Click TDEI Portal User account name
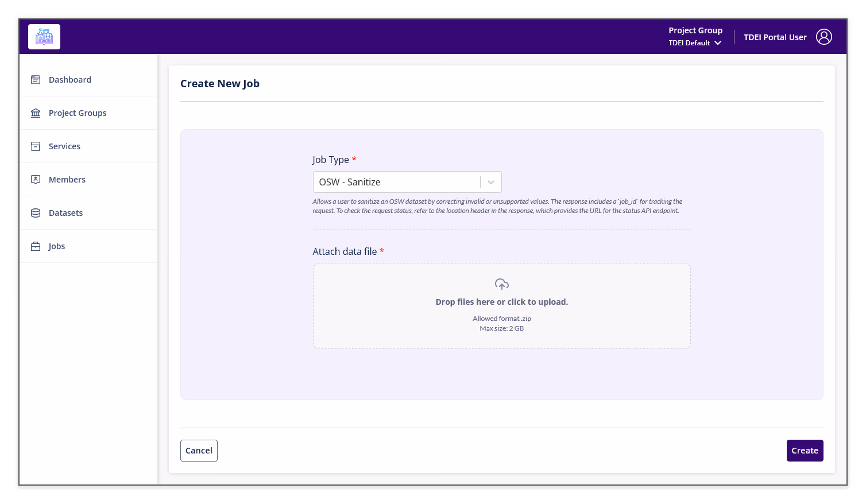 point(775,37)
